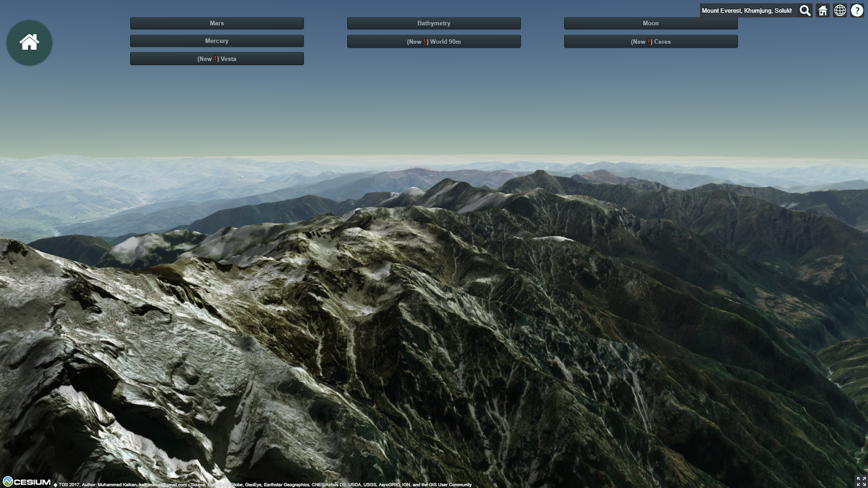Screen dimensions: 868x488
Task: Open the navigation help question icon
Action: 857,10
